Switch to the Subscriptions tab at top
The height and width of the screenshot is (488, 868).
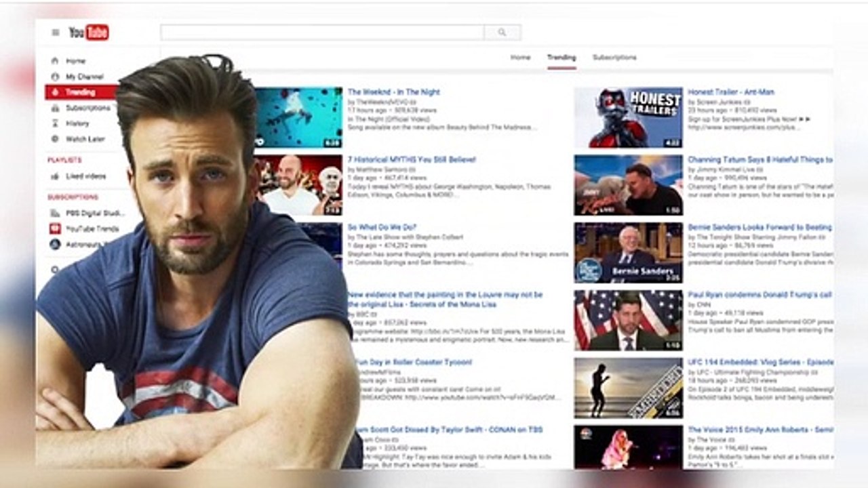(x=614, y=58)
